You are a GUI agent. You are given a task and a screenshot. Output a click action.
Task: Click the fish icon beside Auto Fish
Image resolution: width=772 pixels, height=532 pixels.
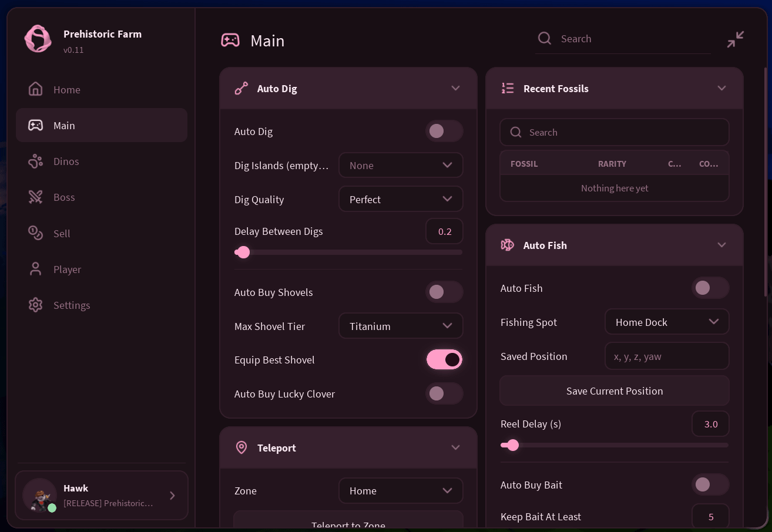508,245
